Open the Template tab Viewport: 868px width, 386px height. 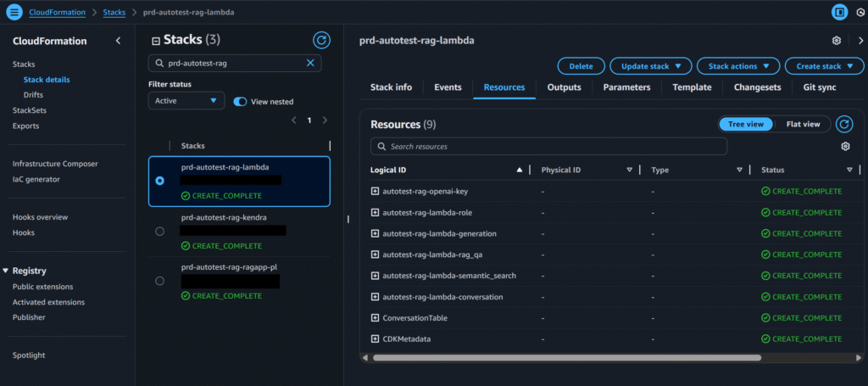(692, 87)
